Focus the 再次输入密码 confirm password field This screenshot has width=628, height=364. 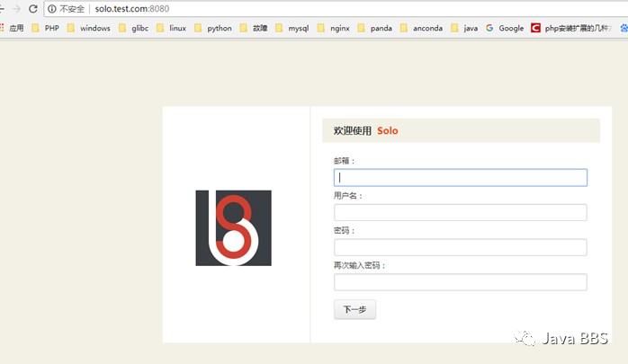(x=461, y=282)
